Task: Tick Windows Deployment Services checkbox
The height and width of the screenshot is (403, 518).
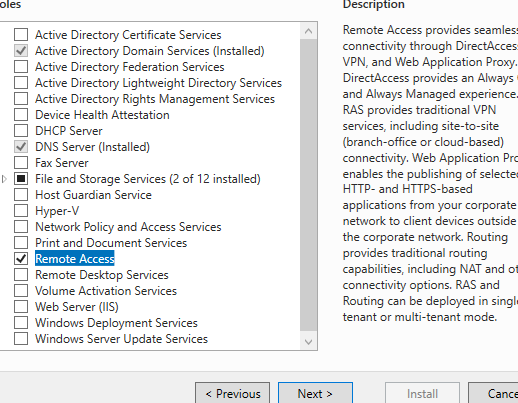Action: click(x=21, y=323)
